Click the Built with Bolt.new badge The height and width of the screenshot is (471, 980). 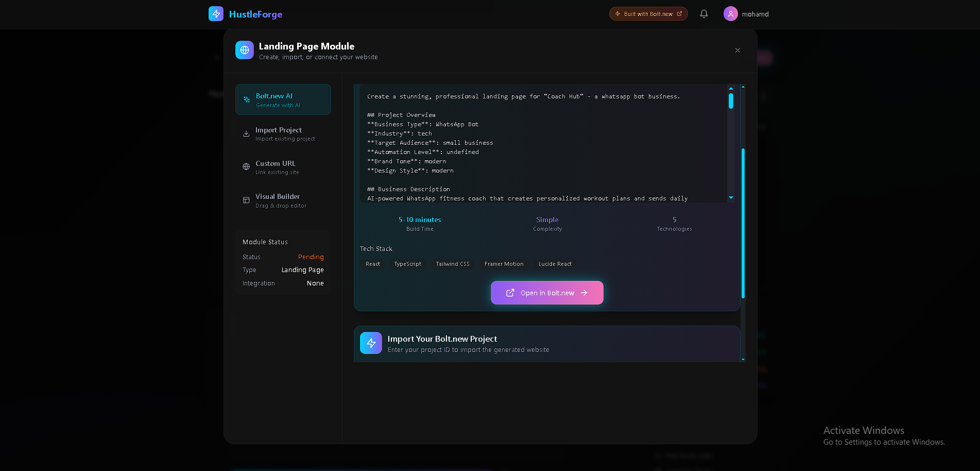[x=648, y=14]
